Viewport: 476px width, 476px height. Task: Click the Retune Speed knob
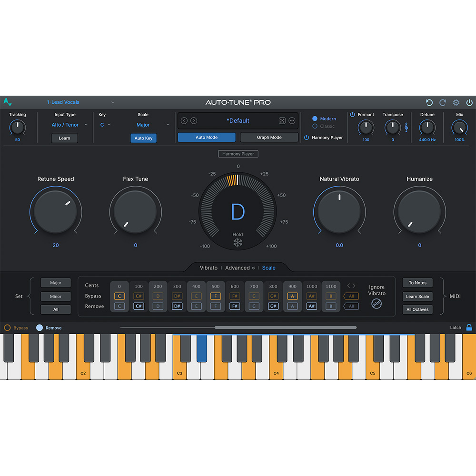pos(56,212)
